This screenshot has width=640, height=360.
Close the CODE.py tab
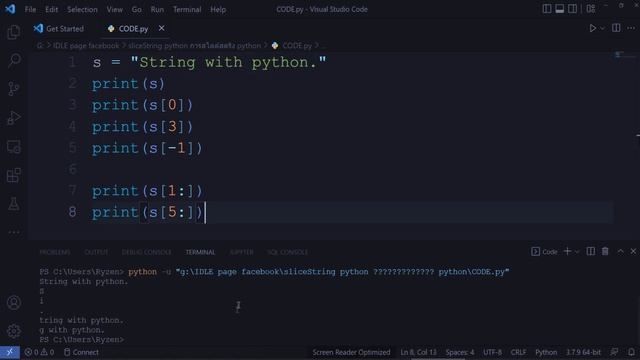coord(162,28)
